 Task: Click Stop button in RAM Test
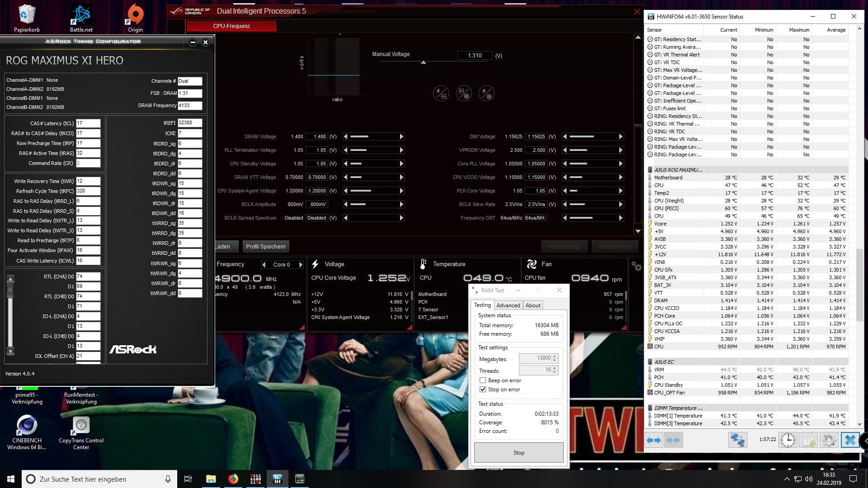(x=519, y=453)
